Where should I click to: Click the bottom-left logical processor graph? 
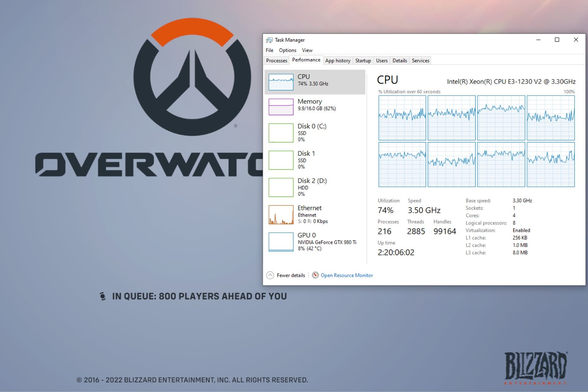click(x=402, y=164)
